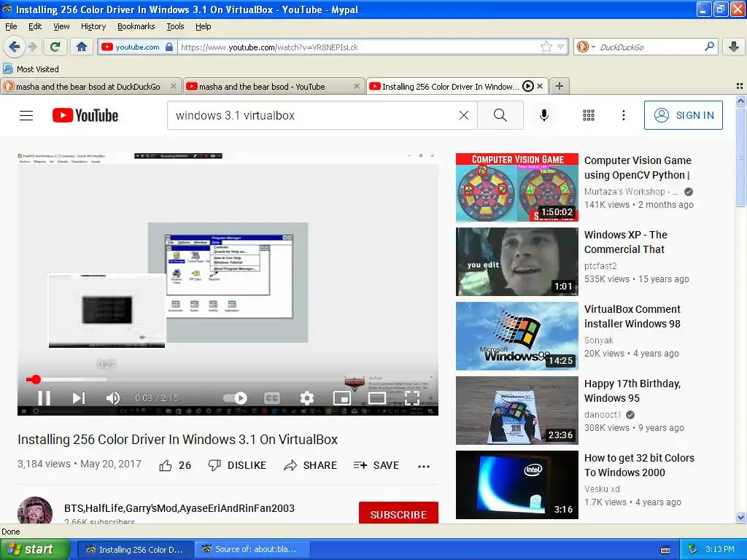Enter full screen video mode
The width and height of the screenshot is (747, 560).
pos(412,397)
